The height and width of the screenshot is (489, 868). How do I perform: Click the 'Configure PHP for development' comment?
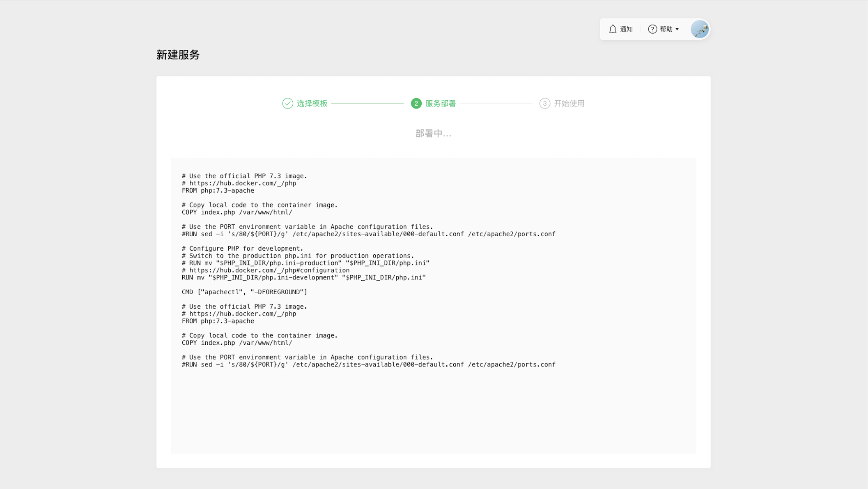pyautogui.click(x=242, y=249)
